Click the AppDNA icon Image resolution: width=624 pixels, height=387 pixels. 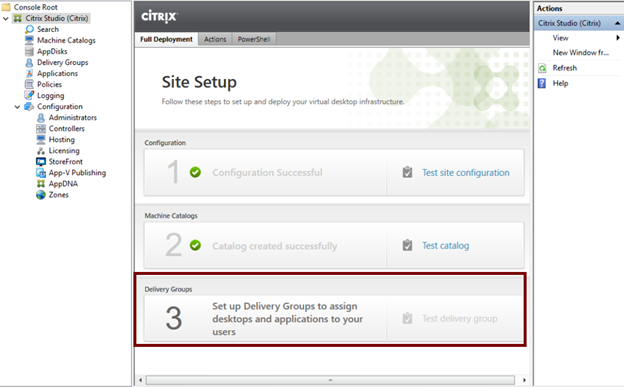(41, 184)
